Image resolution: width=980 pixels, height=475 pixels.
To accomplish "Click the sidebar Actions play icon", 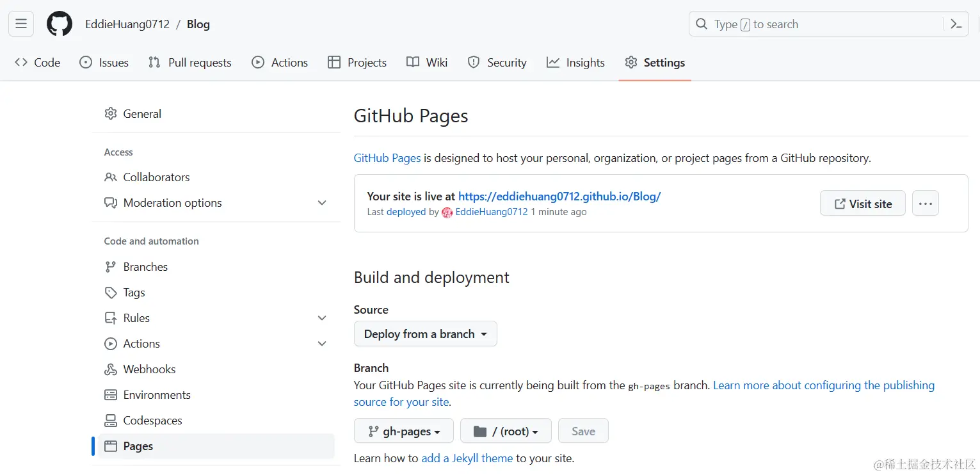I will click(x=111, y=344).
